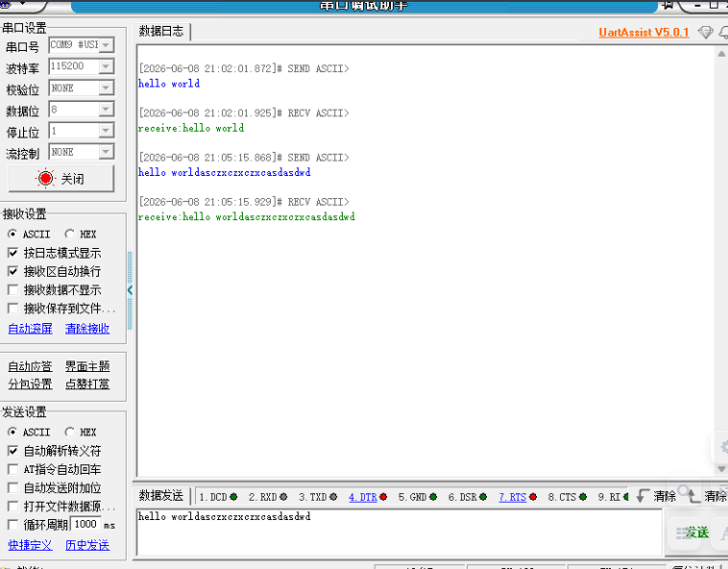
Task: Click the 'receive:hello world' log line
Action: [x=191, y=128]
